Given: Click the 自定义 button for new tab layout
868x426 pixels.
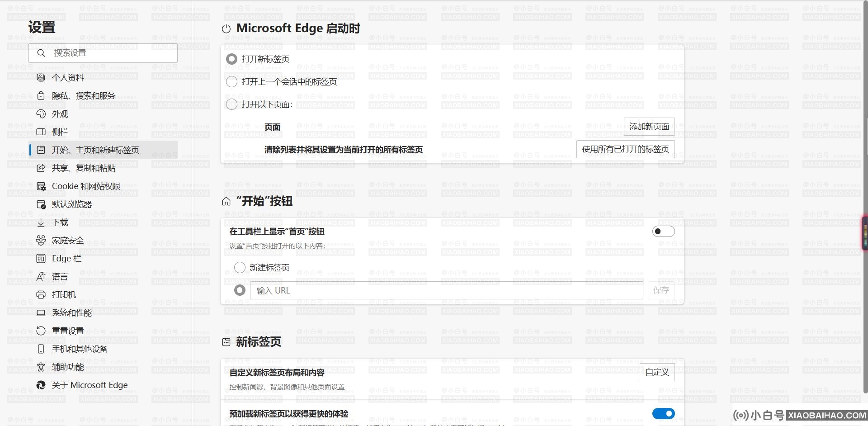Looking at the screenshot, I should click(657, 372).
